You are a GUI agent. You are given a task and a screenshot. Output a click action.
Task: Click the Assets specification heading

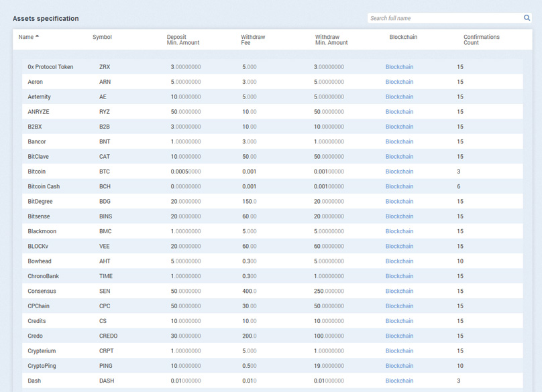pyautogui.click(x=46, y=19)
